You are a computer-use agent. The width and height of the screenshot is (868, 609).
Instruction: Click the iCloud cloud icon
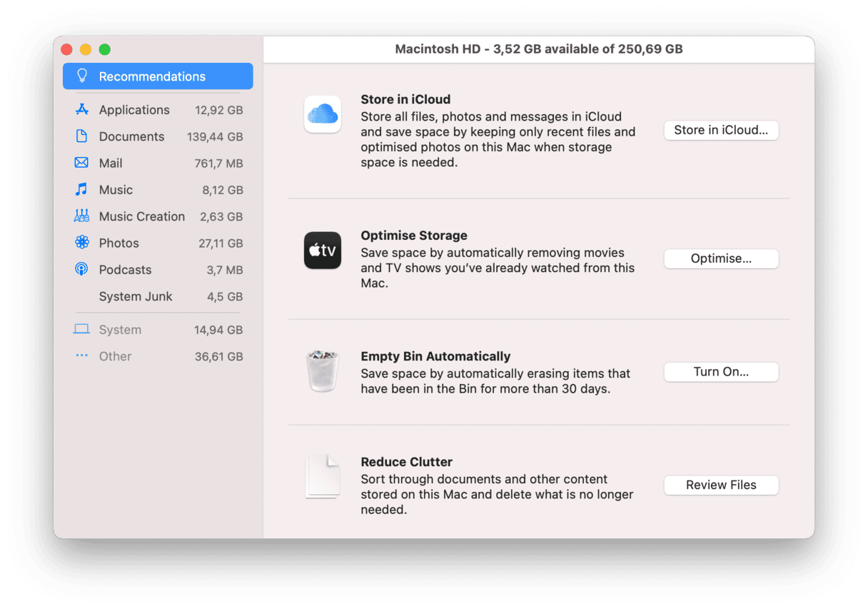click(x=323, y=114)
